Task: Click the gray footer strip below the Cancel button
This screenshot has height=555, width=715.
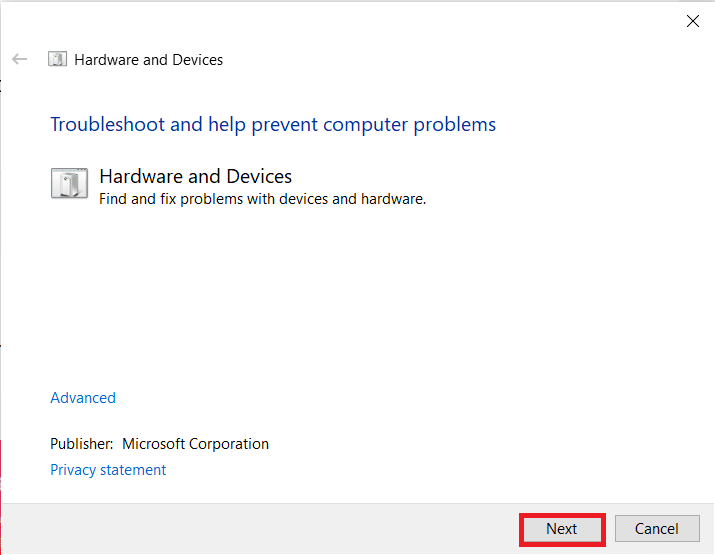Action: (x=656, y=549)
